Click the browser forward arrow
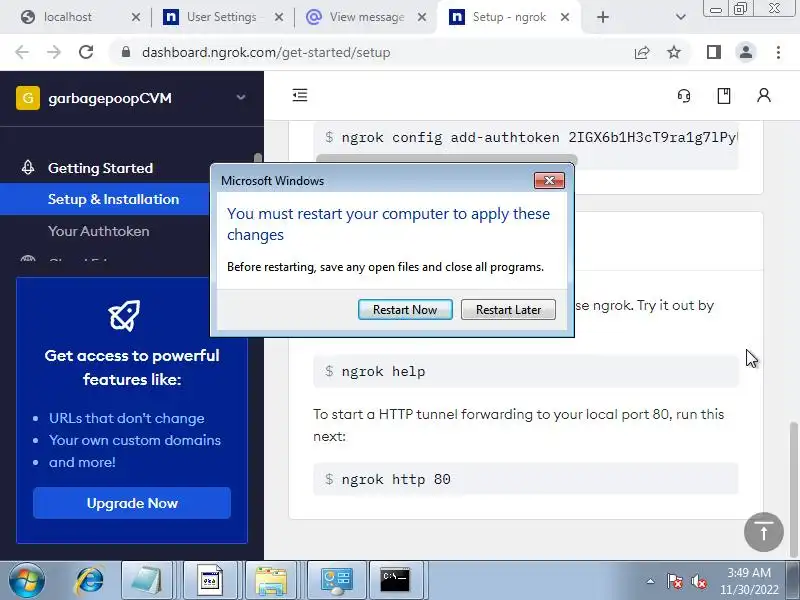This screenshot has height=600, width=800. tap(54, 52)
